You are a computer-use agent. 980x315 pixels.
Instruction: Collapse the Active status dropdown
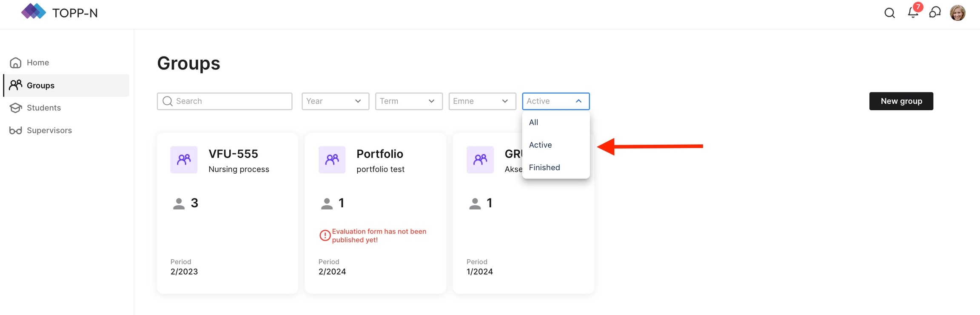tap(556, 101)
